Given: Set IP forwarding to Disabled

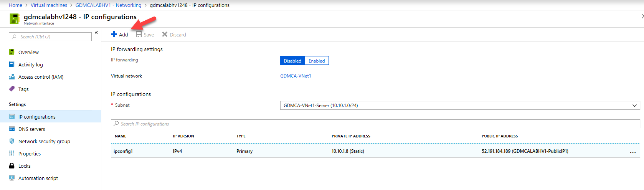Looking at the screenshot, I should (292, 61).
